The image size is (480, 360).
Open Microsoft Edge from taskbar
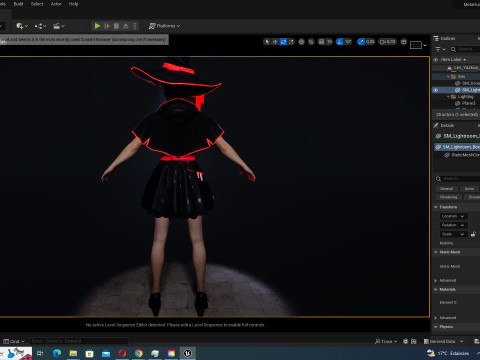[57, 353]
